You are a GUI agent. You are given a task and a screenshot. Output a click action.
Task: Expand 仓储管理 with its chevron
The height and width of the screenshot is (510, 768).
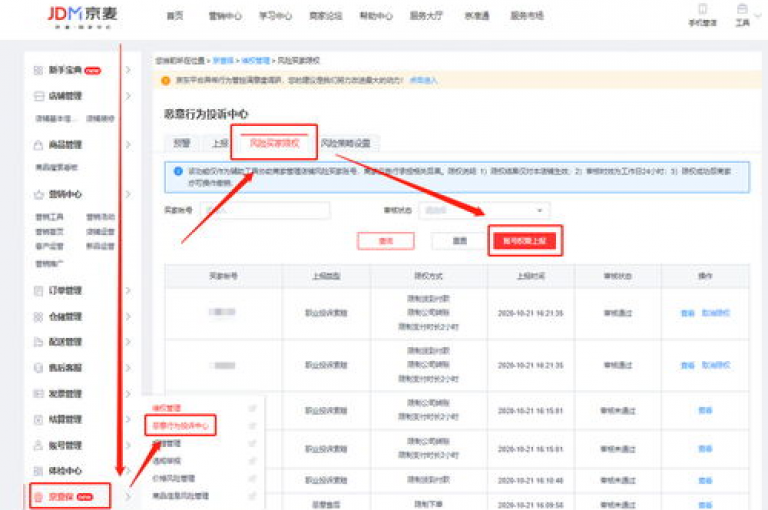point(128,317)
